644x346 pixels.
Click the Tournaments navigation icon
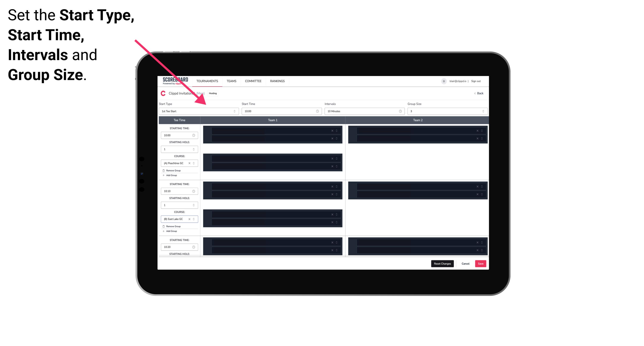coord(207,81)
